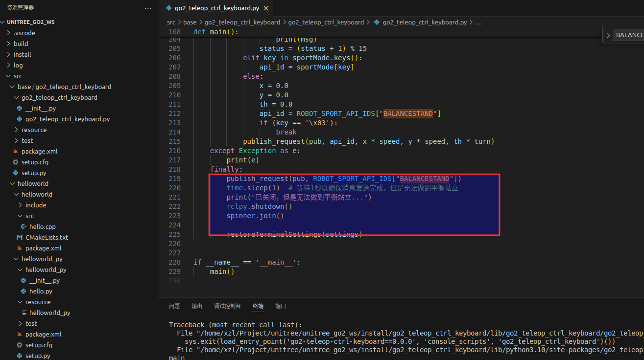644x360 pixels.
Task: Collapse the outer helloworld folder containing helloworld_py
Action: (12, 183)
